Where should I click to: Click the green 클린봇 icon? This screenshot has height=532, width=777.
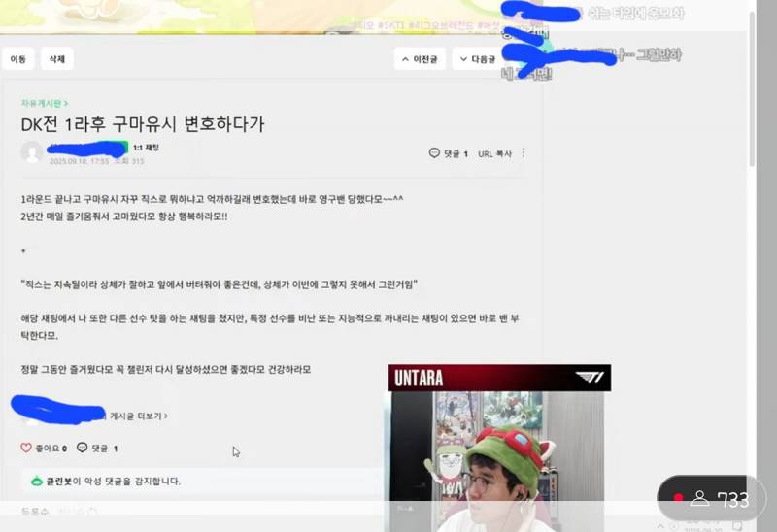[x=37, y=481]
